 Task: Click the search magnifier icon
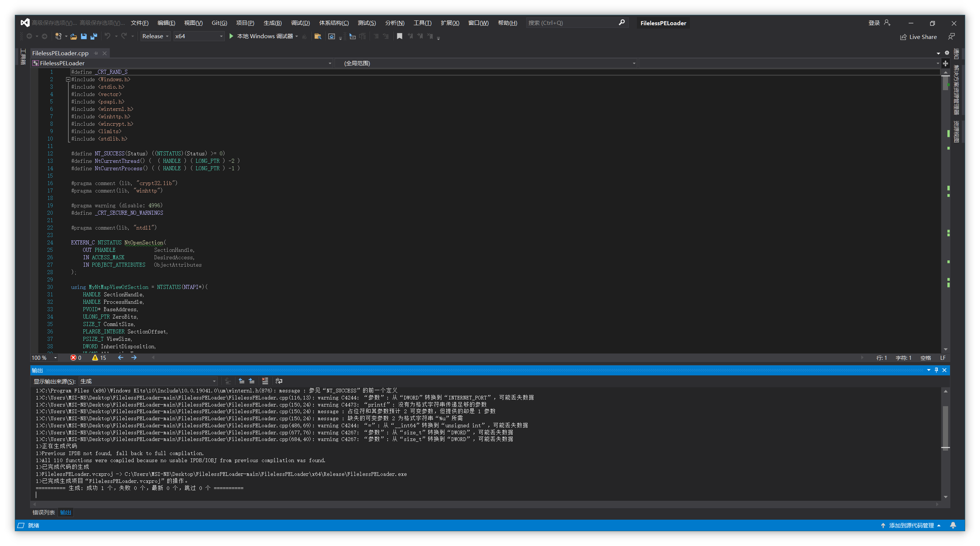coord(622,23)
